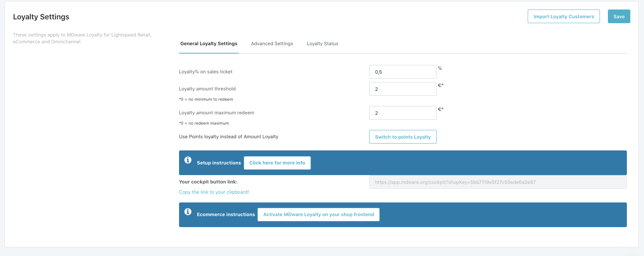Click the 'Loyalty% on sales ticket' label
This screenshot has height=256, width=644.
click(206, 72)
